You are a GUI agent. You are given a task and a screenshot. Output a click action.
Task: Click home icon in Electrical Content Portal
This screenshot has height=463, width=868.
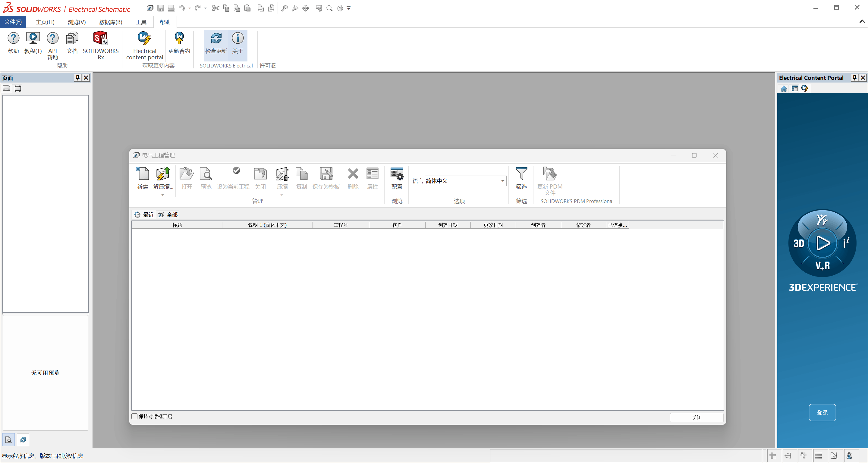point(784,89)
